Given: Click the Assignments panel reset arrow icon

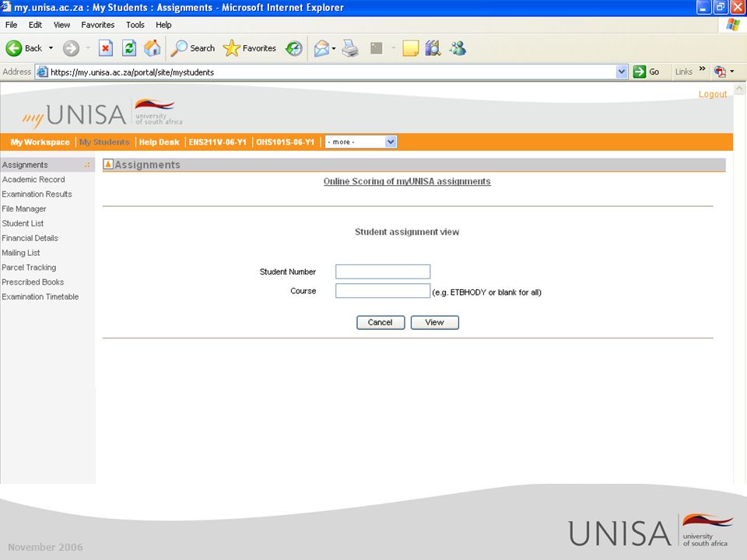Looking at the screenshot, I should [108, 164].
